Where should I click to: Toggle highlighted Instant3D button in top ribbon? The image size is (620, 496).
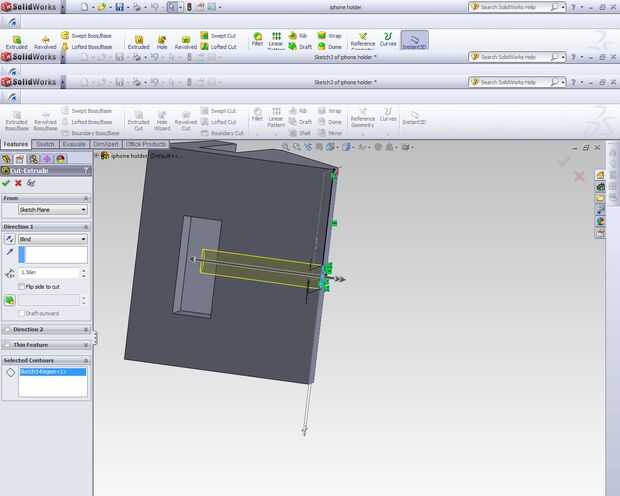click(x=414, y=40)
